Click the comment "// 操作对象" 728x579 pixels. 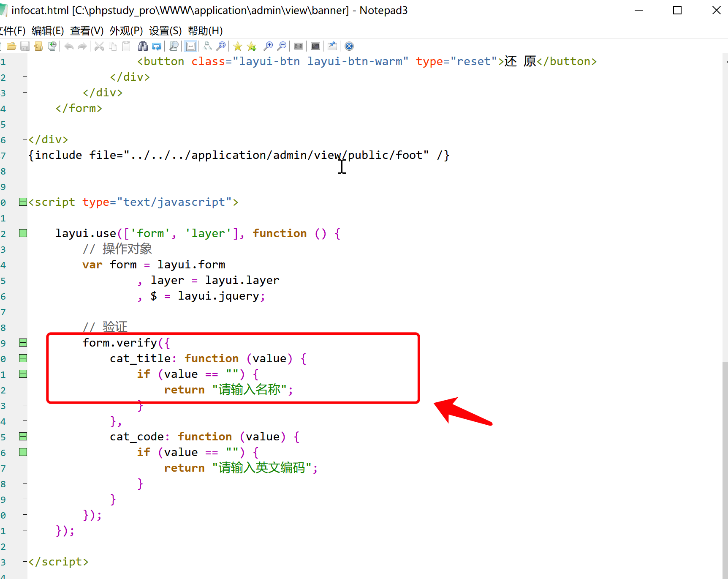[x=117, y=249]
